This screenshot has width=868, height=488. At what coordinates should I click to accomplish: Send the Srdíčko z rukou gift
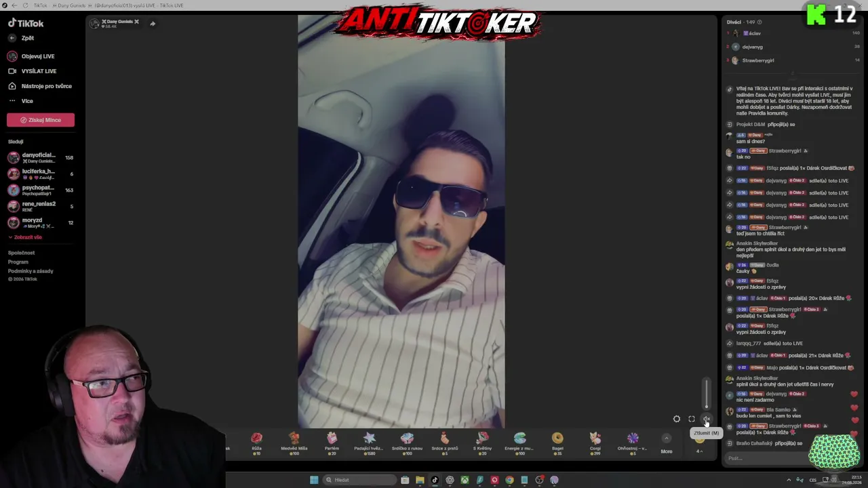pos(407,443)
